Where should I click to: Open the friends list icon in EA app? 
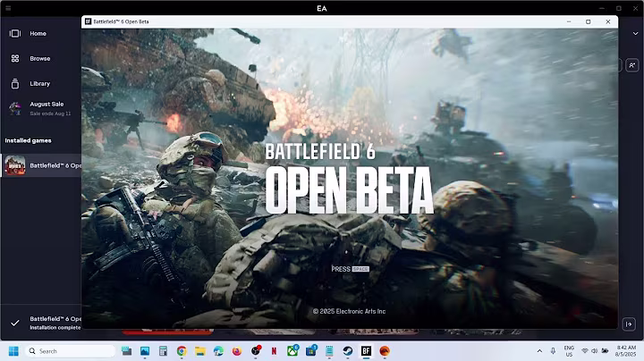pyautogui.click(x=632, y=65)
